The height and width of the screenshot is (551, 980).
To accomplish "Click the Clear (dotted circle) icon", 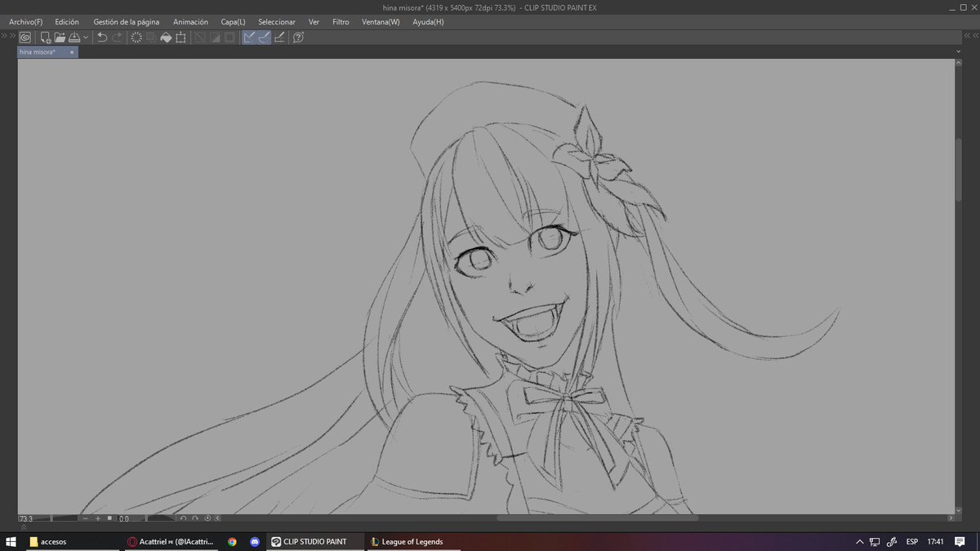I will pyautogui.click(x=136, y=37).
